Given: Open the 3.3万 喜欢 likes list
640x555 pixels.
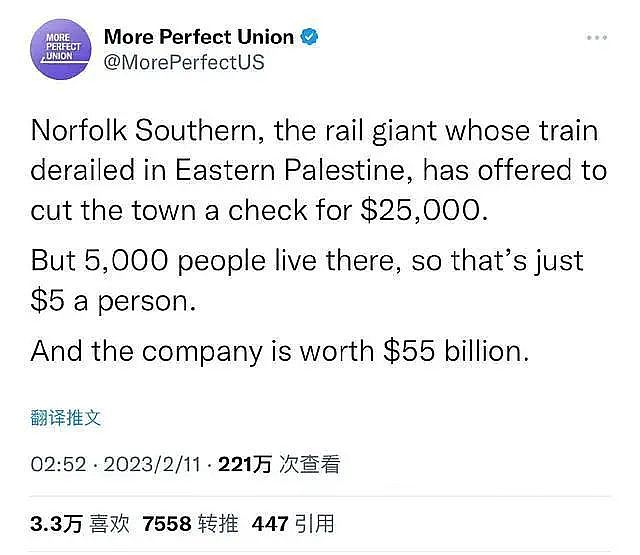Looking at the screenshot, I should coord(80,524).
